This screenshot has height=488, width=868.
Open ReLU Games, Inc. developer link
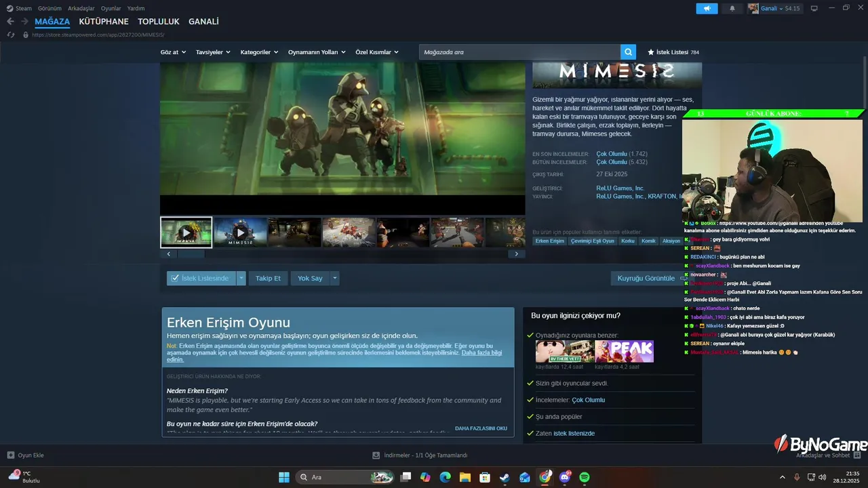point(620,188)
